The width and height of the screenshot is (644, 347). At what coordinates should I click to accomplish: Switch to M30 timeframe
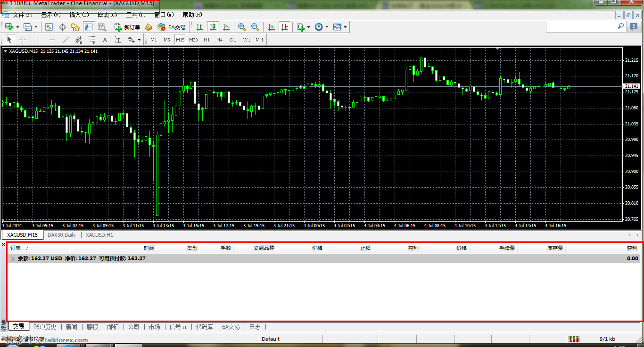193,40
